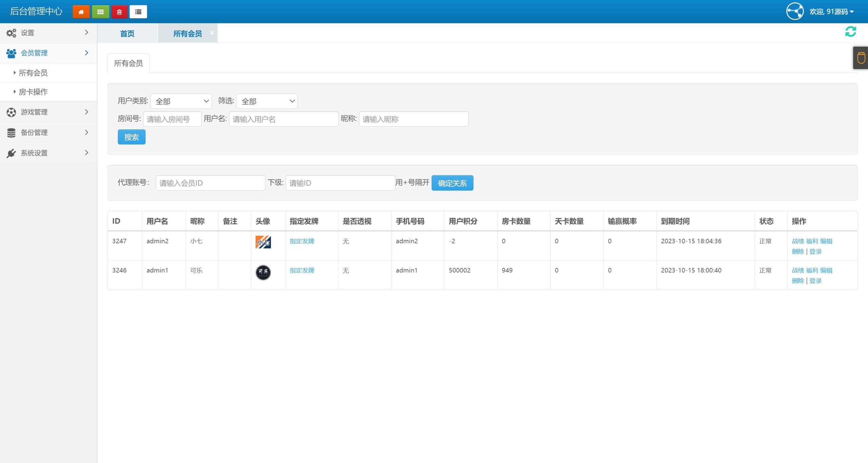Open the 筛选 dropdown
868x463 pixels.
point(267,101)
